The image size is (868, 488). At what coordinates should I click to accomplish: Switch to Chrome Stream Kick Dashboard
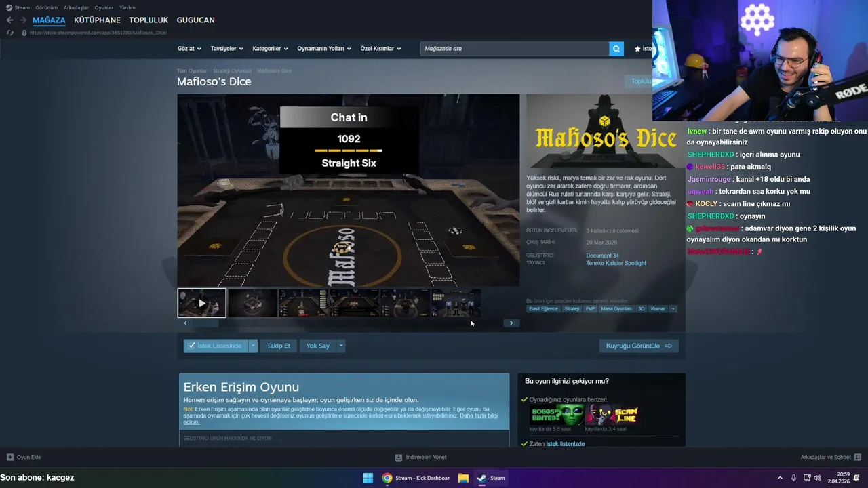coord(416,478)
